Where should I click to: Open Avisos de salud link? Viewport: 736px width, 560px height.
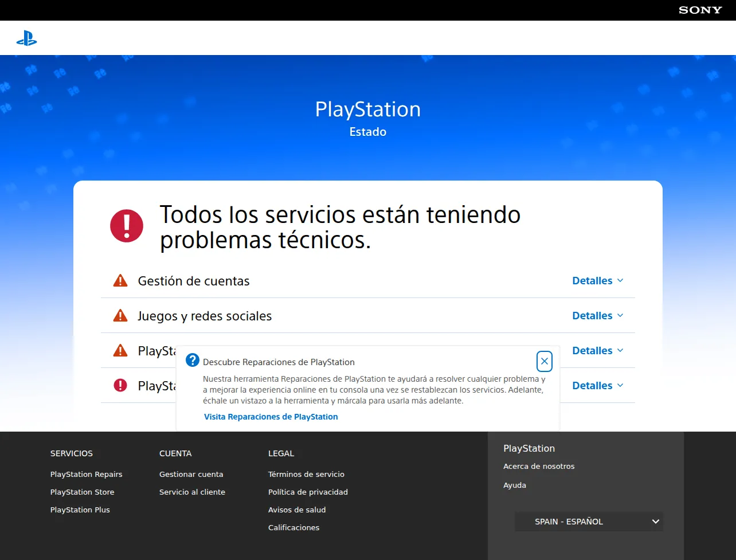pyautogui.click(x=297, y=510)
